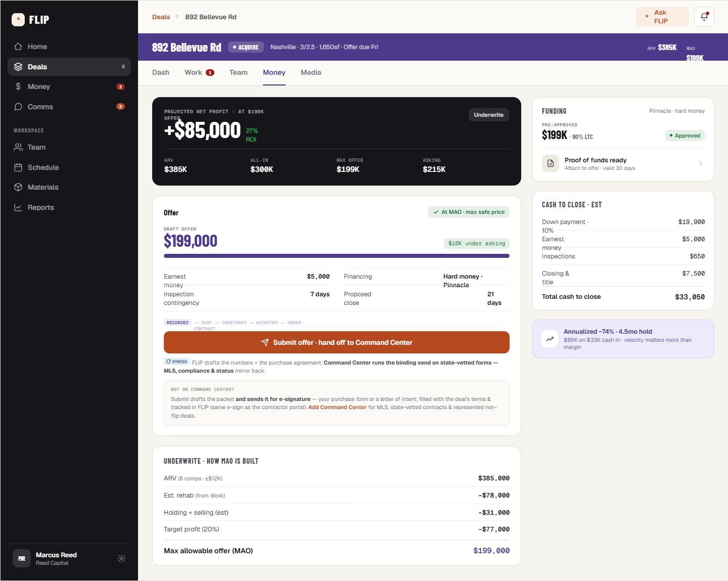Click the MR user avatar
This screenshot has height=581, width=728.
tap(22, 559)
